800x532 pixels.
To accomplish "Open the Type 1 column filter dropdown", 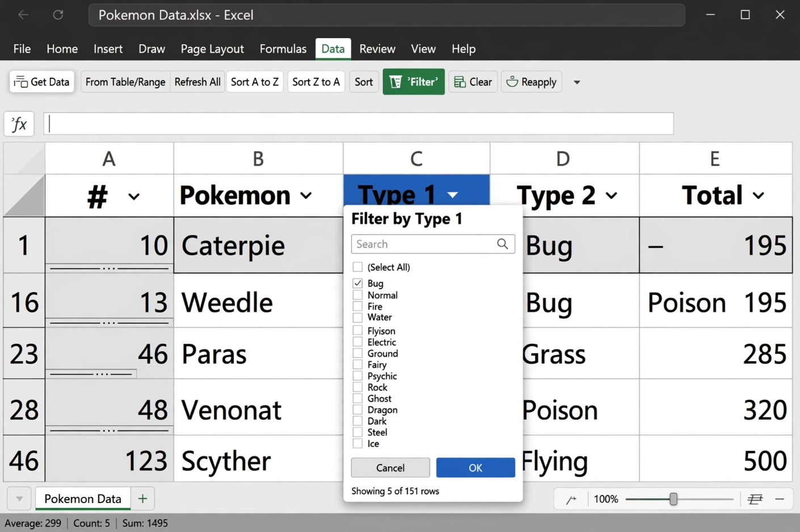I will click(452, 195).
